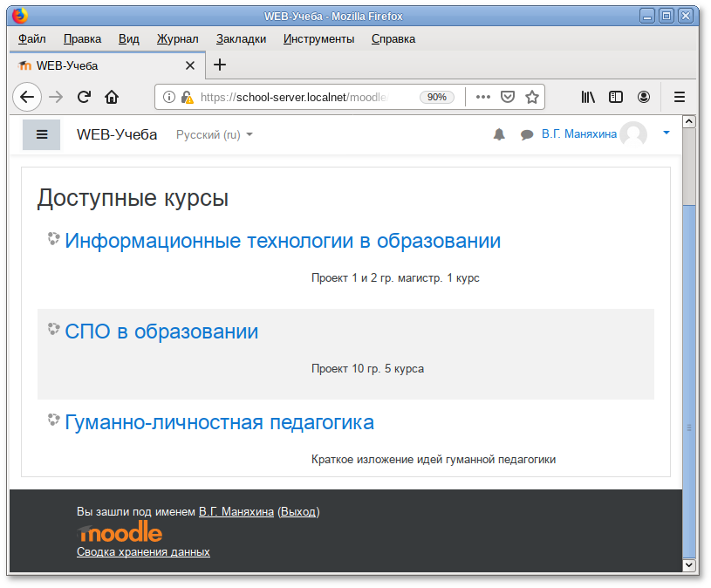Screen dimensions: 711x588
Task: Open the Журнал menu
Action: click(177, 39)
